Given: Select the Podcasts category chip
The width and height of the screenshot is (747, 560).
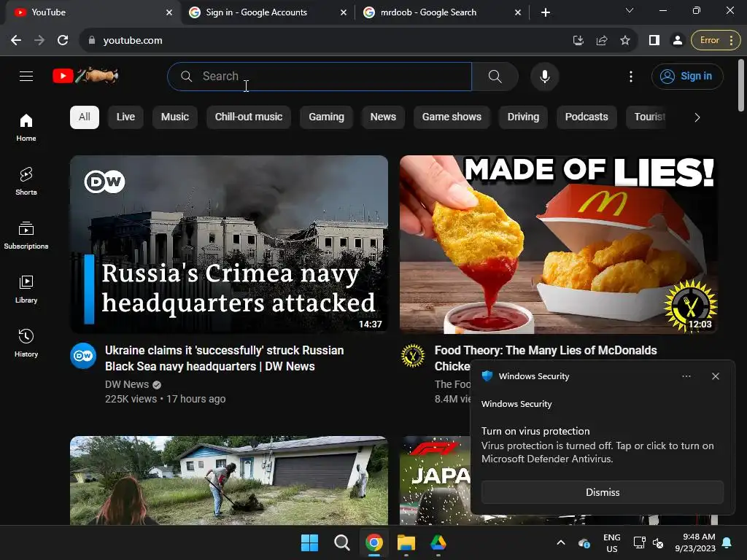Looking at the screenshot, I should [x=587, y=117].
